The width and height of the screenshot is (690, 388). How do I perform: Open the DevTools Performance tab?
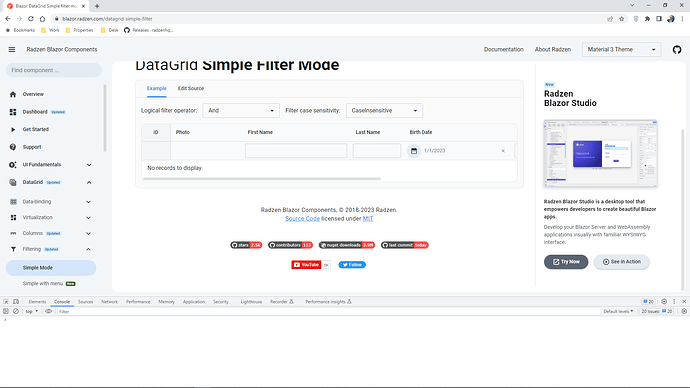(138, 302)
